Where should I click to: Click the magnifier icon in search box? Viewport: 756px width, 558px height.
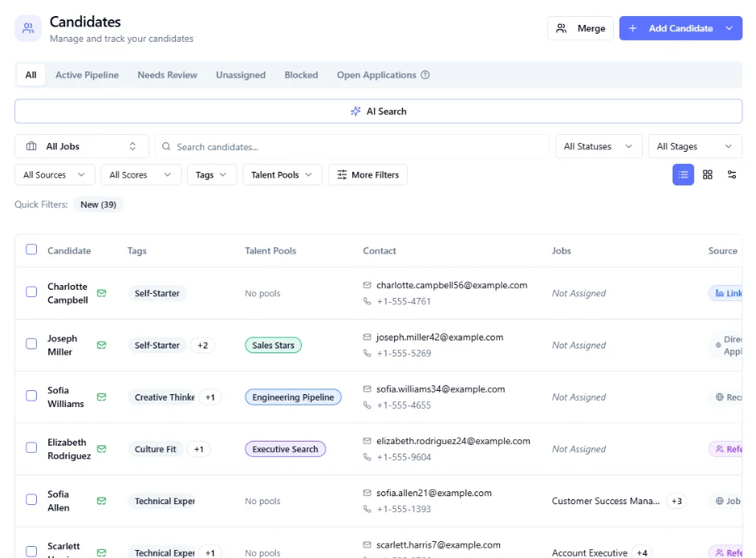click(x=166, y=146)
